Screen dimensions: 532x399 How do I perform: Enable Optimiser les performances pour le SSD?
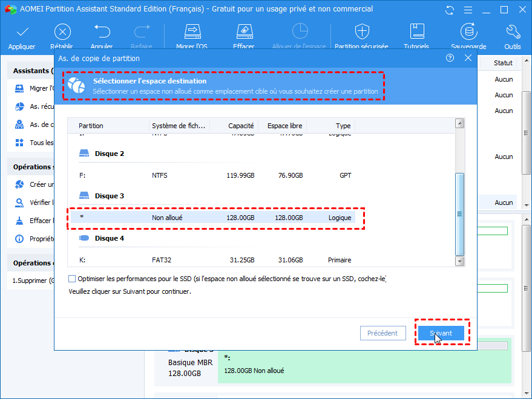(x=72, y=279)
